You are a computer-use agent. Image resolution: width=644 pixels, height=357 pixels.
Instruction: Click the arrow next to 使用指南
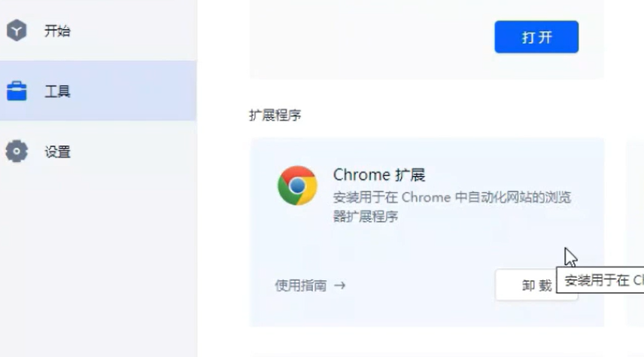click(x=339, y=285)
